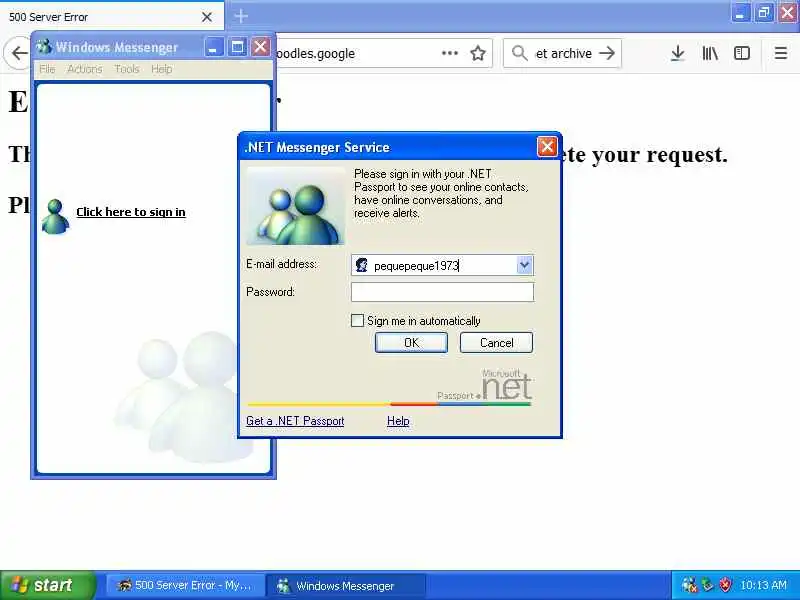Click the messenger buddy icon beside the sign-in link
Viewport: 800px width, 600px height.
point(55,216)
